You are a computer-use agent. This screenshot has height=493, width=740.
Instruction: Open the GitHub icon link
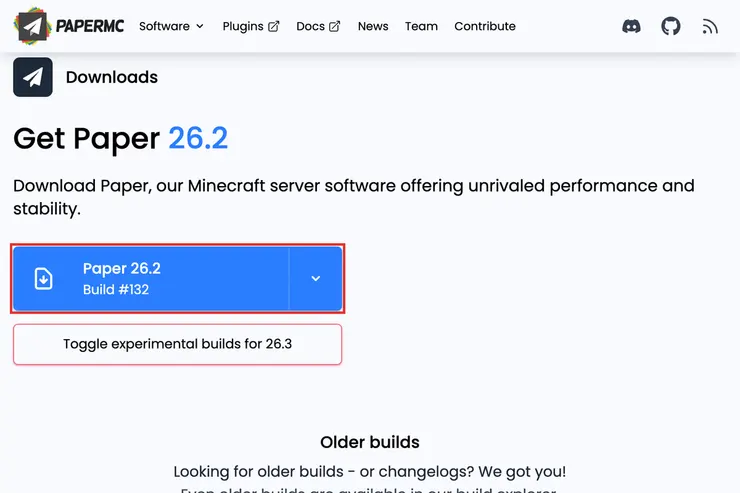point(671,26)
